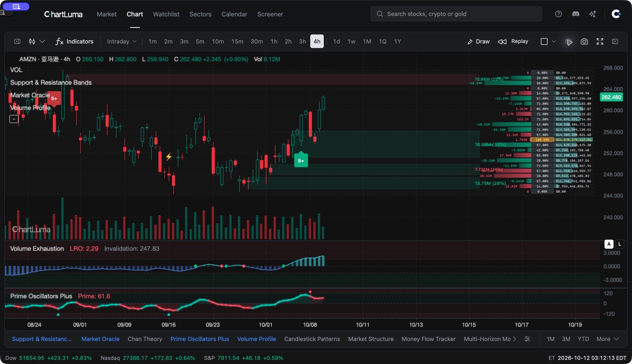
Task: Switch to the 1d timeframe
Action: 337,41
